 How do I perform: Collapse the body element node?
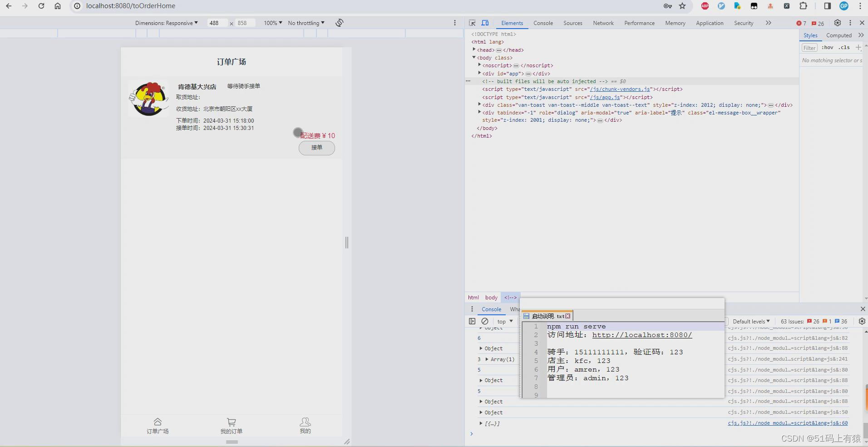[474, 57]
